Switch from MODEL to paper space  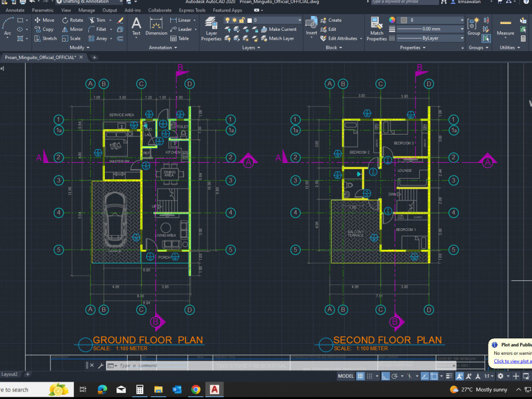point(346,376)
